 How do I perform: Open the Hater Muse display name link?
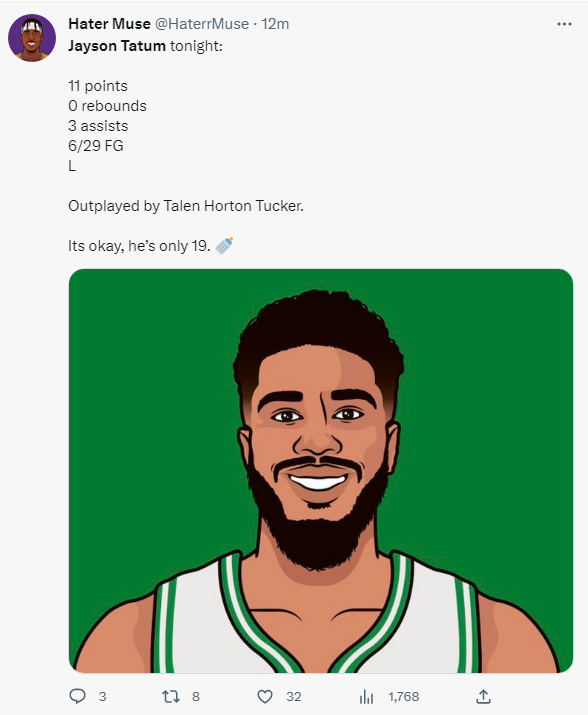(109, 24)
